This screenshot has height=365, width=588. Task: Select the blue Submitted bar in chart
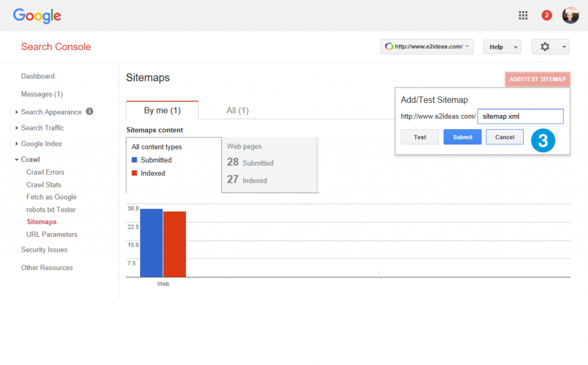click(x=151, y=243)
